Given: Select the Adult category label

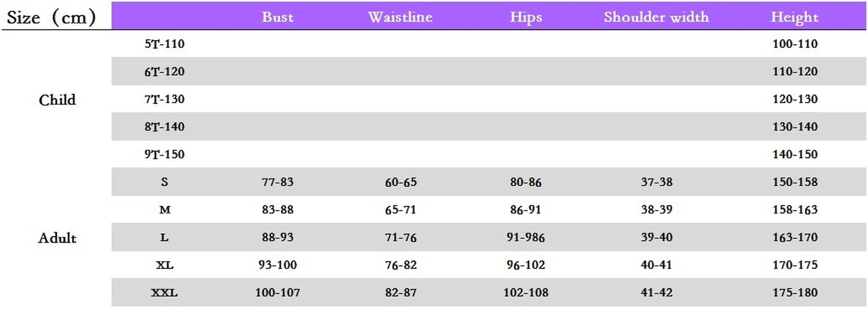Looking at the screenshot, I should point(57,238).
